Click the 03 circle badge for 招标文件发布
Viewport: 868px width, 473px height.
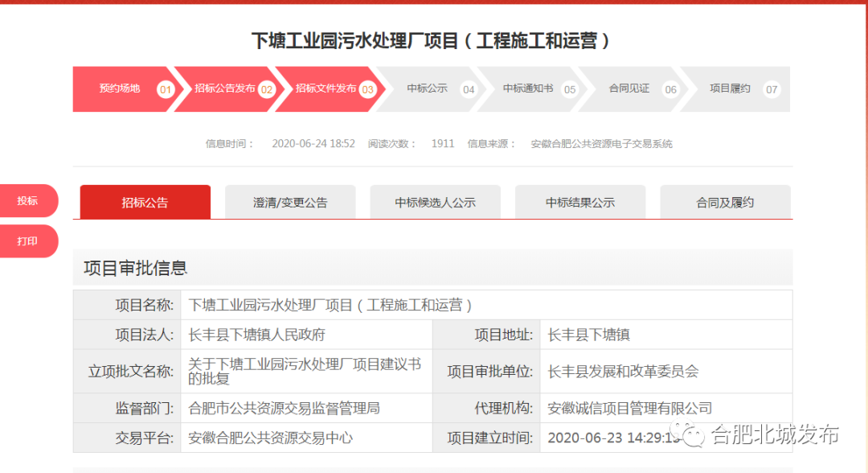(x=368, y=89)
